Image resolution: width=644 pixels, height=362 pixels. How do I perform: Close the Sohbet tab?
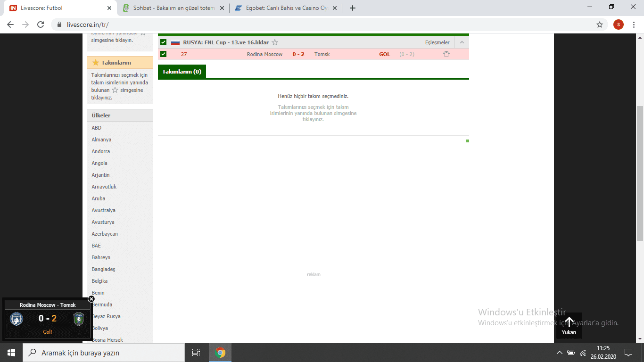pyautogui.click(x=222, y=8)
